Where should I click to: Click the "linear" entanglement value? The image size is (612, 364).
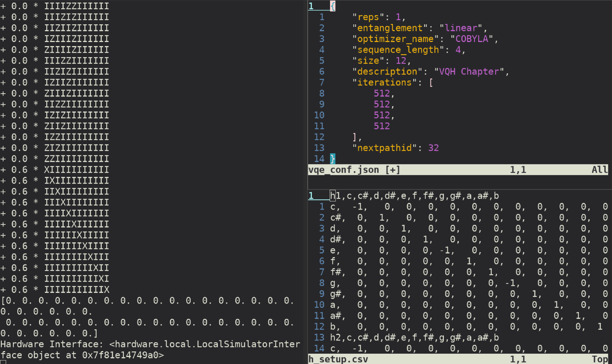(461, 28)
